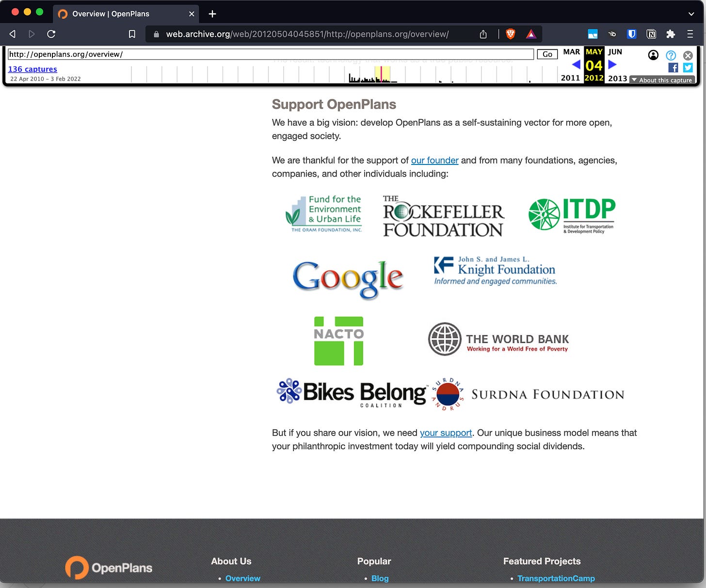Viewport: 706px width, 588px height.
Task: Expand About this capture
Action: 662,80
